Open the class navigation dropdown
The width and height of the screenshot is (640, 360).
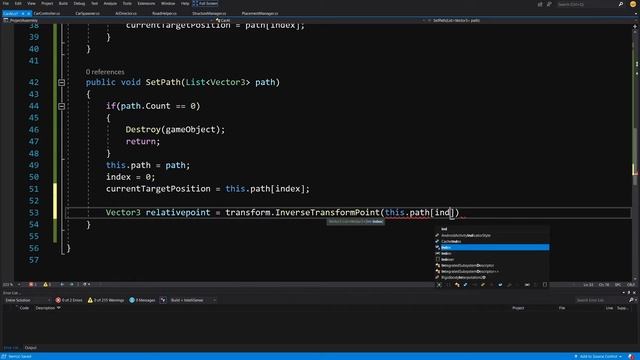pos(320,20)
